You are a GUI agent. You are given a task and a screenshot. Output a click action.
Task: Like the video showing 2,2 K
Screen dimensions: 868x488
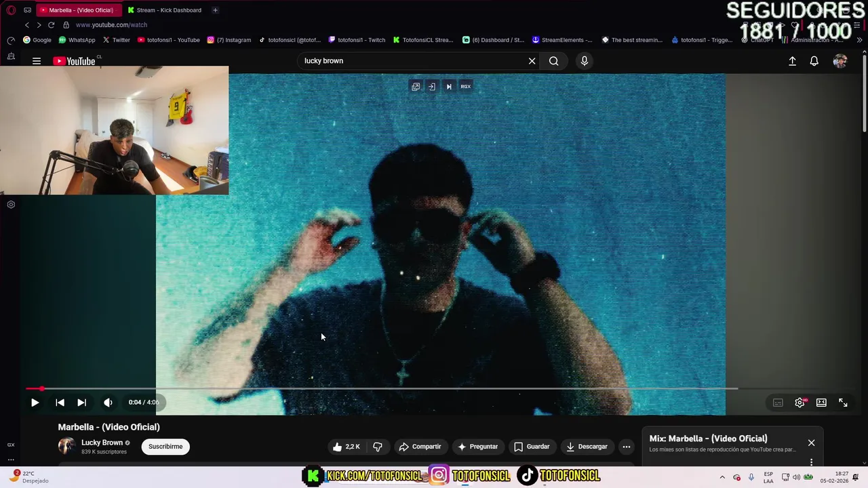346,447
